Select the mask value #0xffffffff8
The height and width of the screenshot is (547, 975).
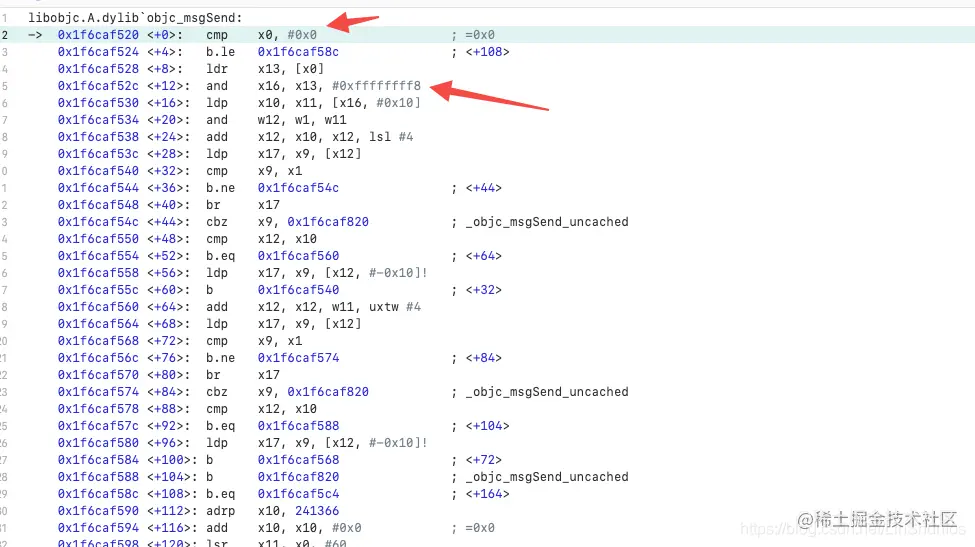tap(376, 86)
